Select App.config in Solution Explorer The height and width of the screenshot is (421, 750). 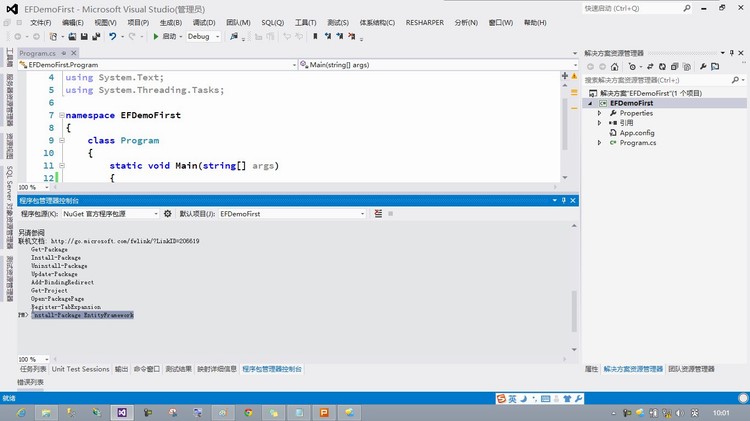[637, 133]
